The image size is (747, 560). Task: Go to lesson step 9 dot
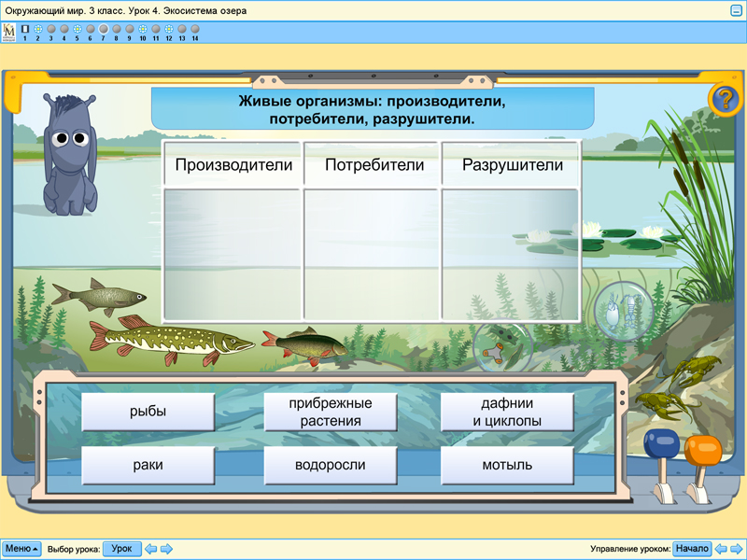[x=129, y=29]
